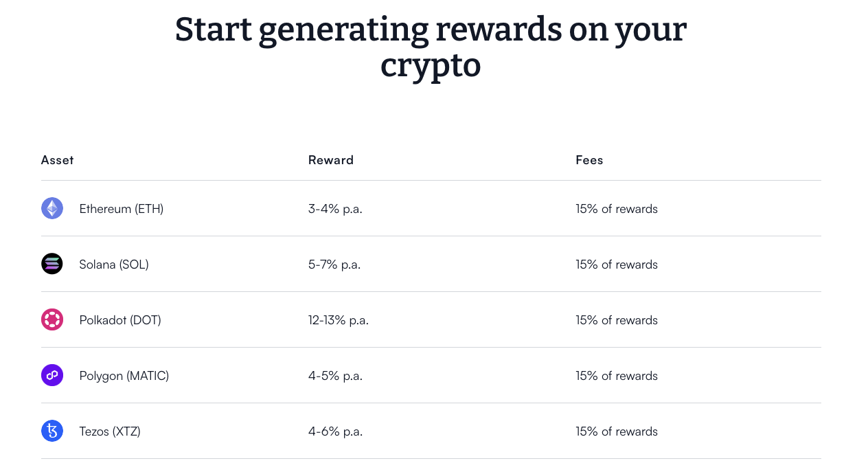Click the Ethereum diamond logo icon
The height and width of the screenshot is (472, 868).
click(52, 208)
